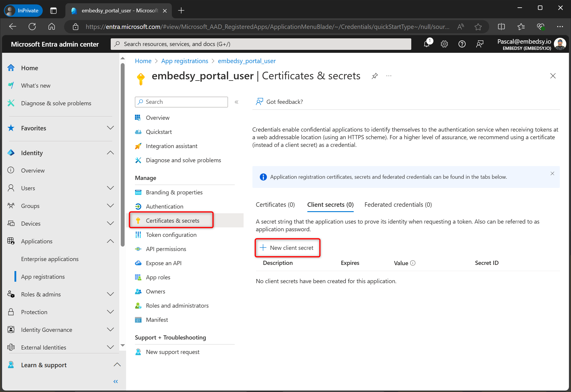The width and height of the screenshot is (571, 392).
Task: Select Token configuration in Manage menu
Action: [x=171, y=234]
